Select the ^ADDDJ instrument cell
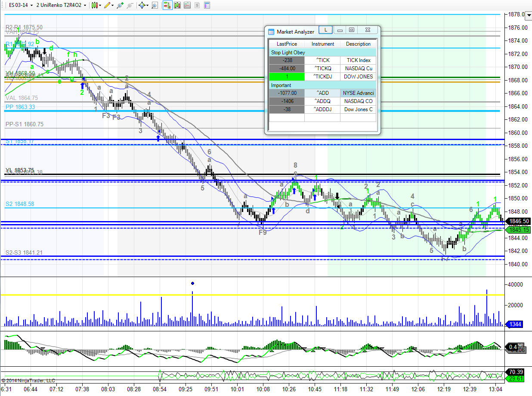The image size is (532, 396). [322, 110]
